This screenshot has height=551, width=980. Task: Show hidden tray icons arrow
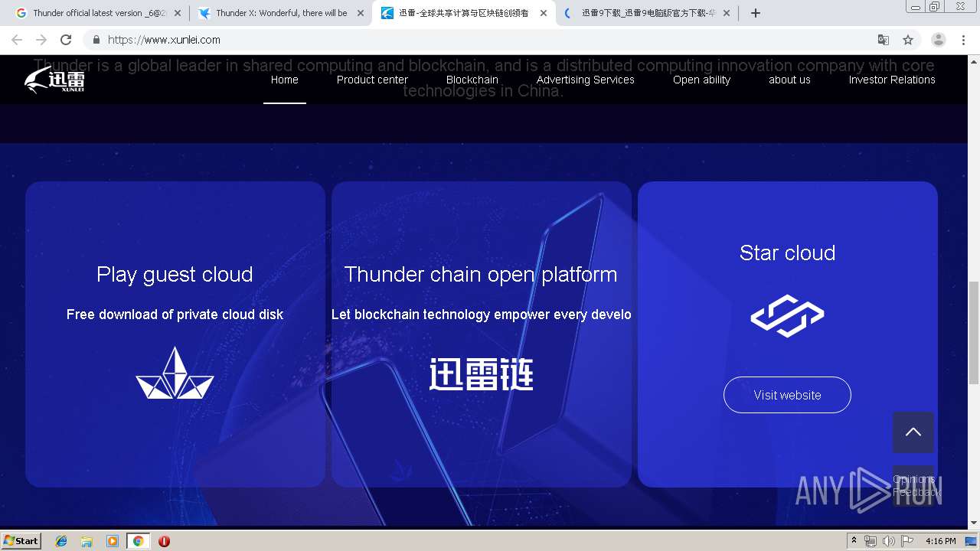(x=854, y=541)
